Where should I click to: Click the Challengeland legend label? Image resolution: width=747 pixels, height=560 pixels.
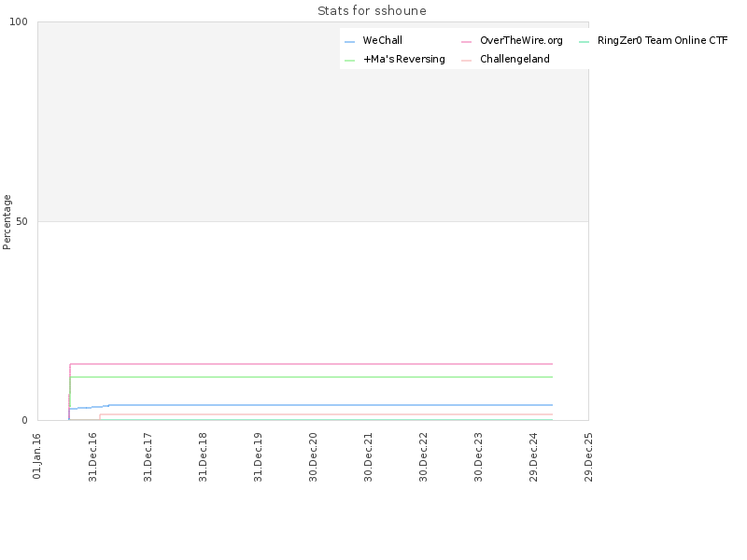click(514, 59)
